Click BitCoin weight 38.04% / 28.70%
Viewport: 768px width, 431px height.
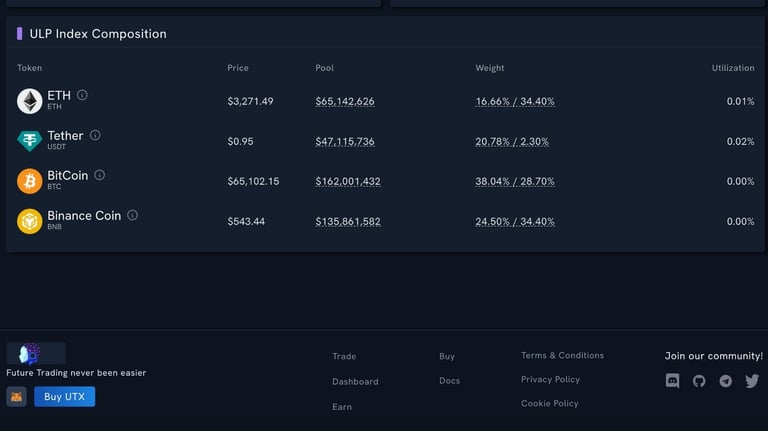point(515,181)
